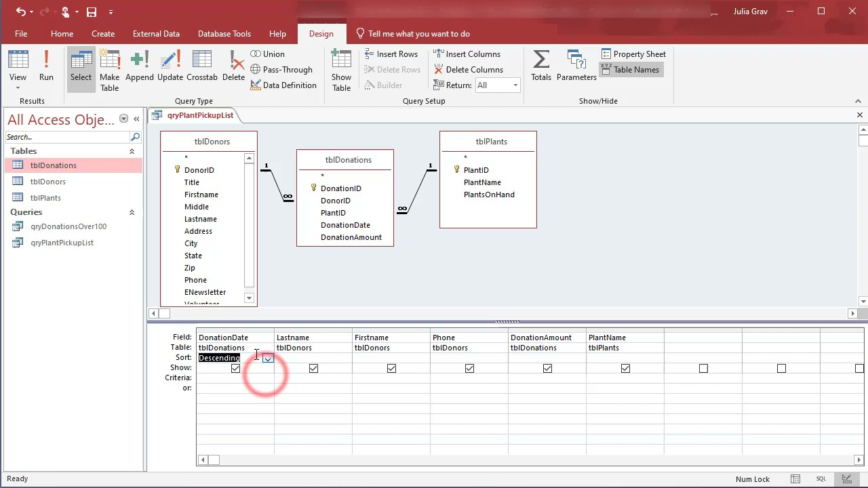This screenshot has width=868, height=488.
Task: Select tblPlants in navigation pane
Action: 73,198
